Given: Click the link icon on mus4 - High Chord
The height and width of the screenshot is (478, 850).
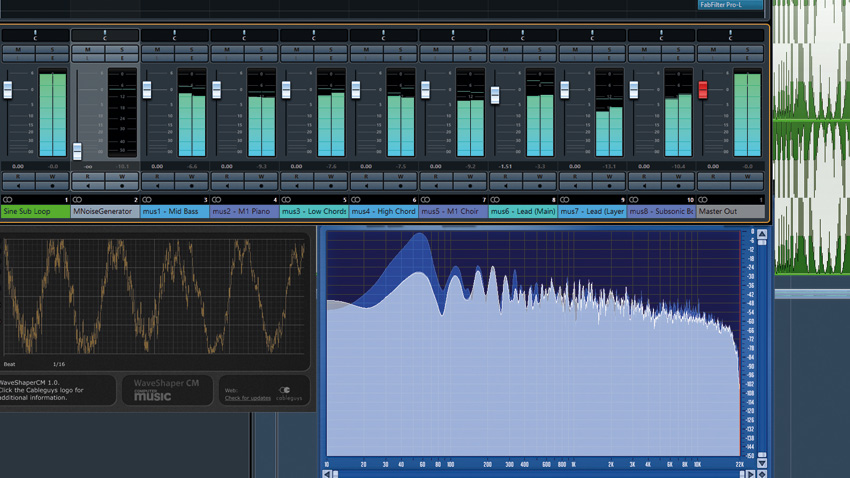Looking at the screenshot, I should coord(356,199).
